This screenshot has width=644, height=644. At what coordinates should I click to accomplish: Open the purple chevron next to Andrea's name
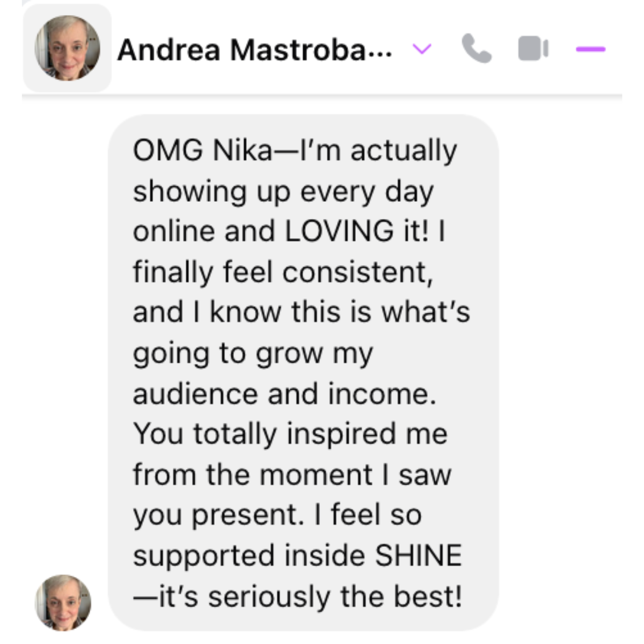tap(422, 49)
